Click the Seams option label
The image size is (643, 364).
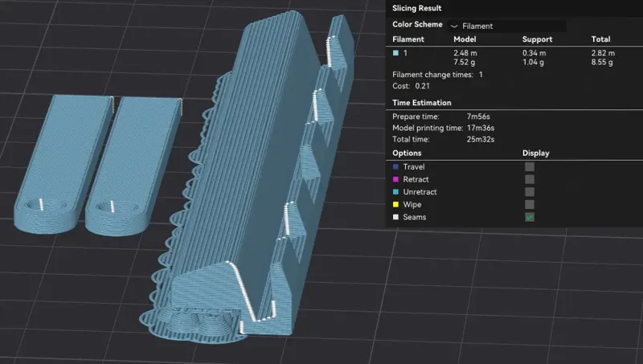[x=414, y=217]
